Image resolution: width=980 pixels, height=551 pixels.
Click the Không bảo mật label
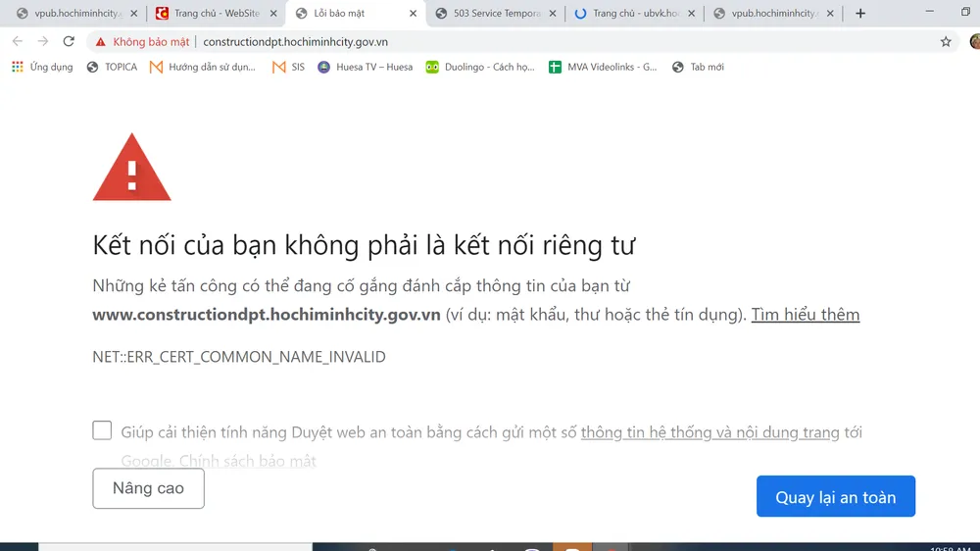coord(151,42)
